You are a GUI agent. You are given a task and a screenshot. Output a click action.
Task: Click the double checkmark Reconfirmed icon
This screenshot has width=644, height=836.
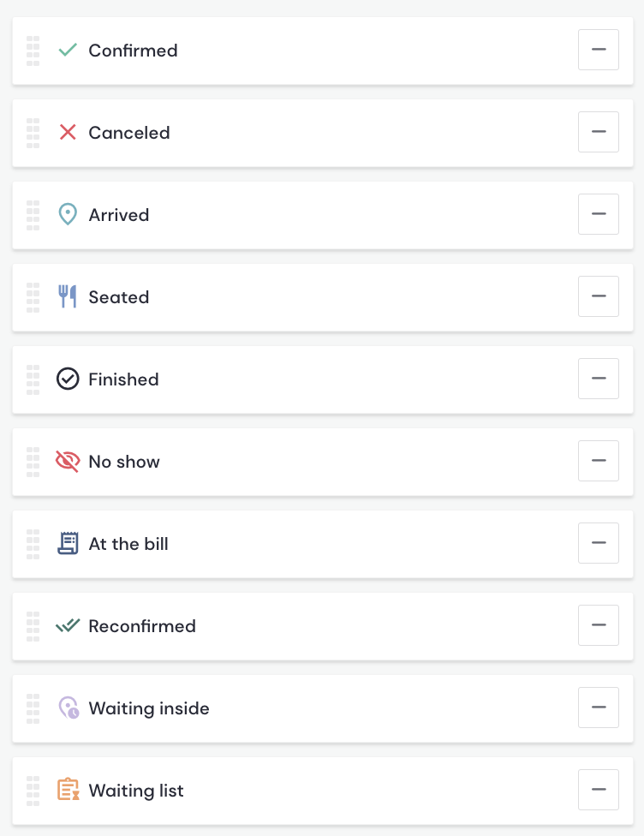click(x=68, y=626)
